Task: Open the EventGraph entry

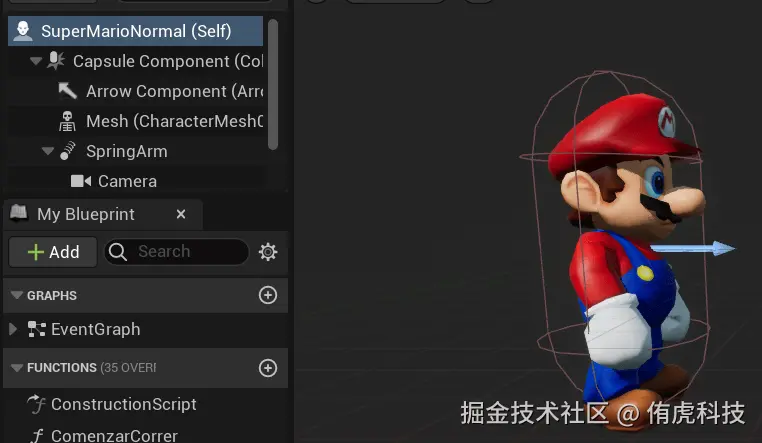Action: (x=96, y=329)
